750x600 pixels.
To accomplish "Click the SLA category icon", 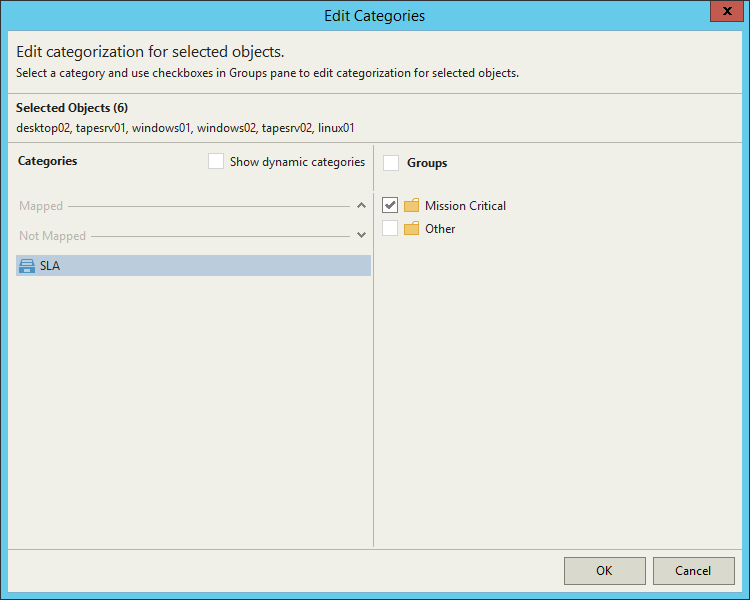I will point(27,265).
